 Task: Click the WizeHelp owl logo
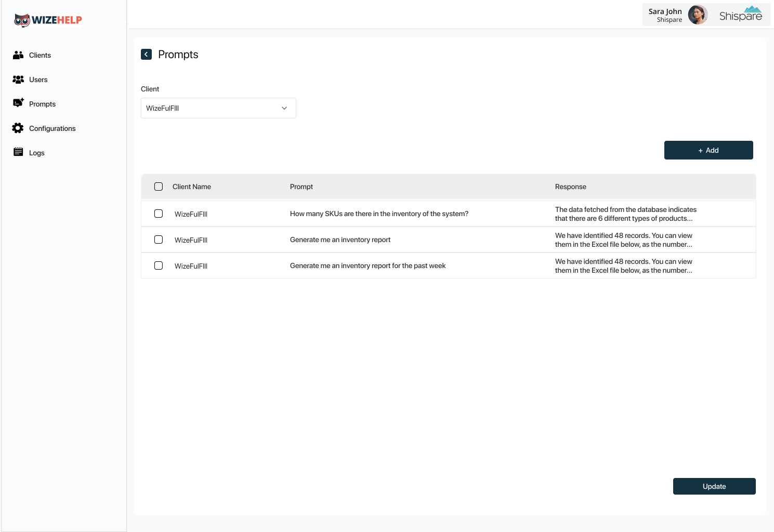[x=22, y=20]
